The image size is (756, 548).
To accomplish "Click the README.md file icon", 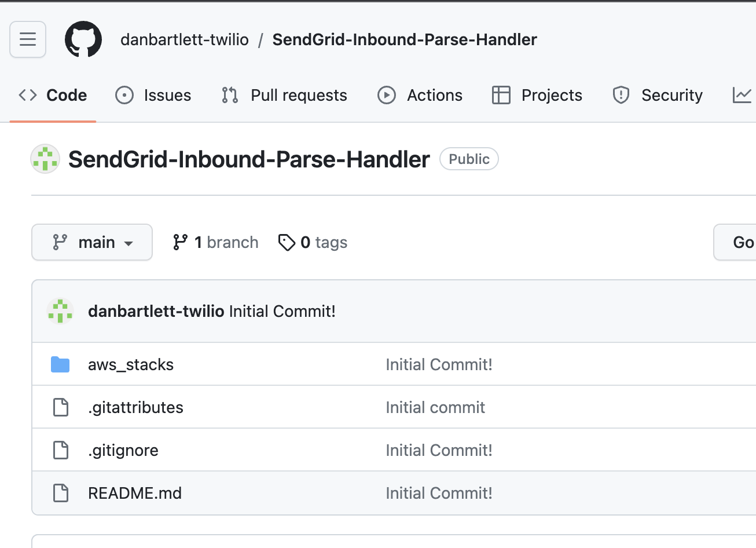I will tap(61, 493).
